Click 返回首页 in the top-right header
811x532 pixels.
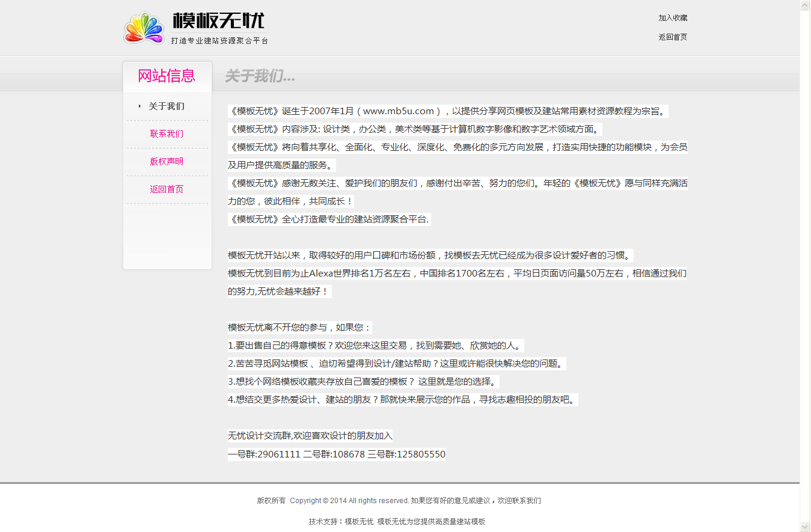click(673, 37)
